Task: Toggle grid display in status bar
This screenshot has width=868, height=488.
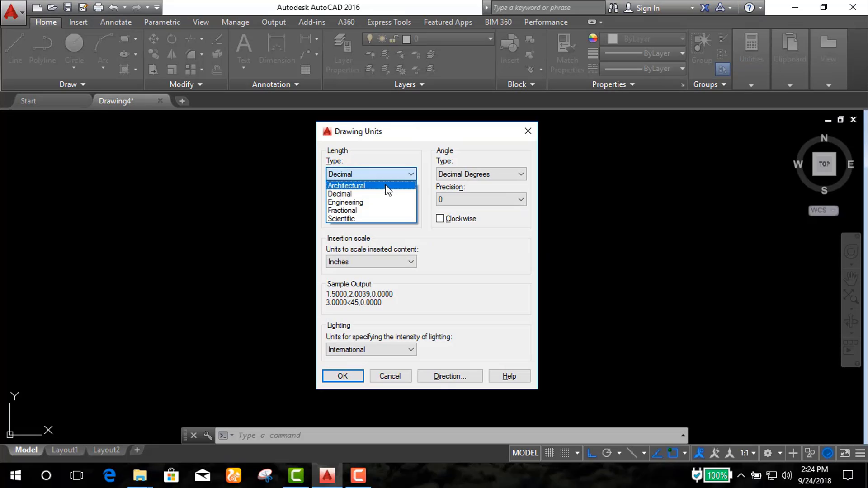Action: (x=549, y=453)
